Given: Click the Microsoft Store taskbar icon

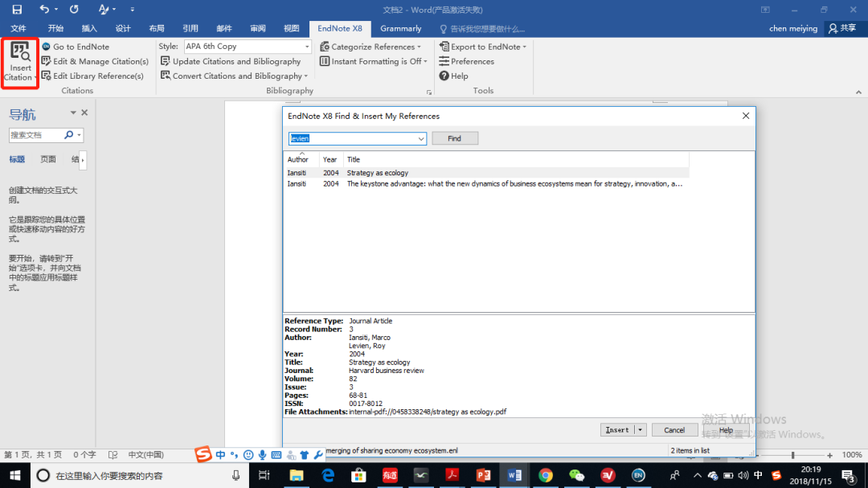Looking at the screenshot, I should pos(358,475).
